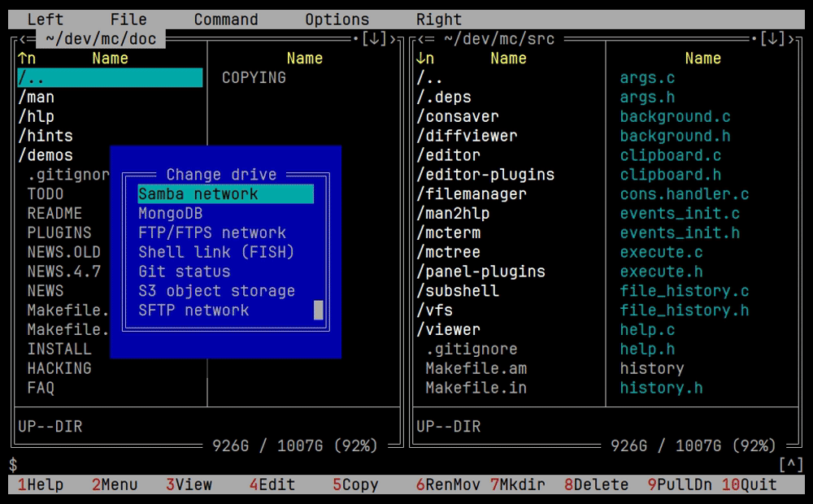
Task: Toggle left panel sort order ↑n
Action: (27, 58)
